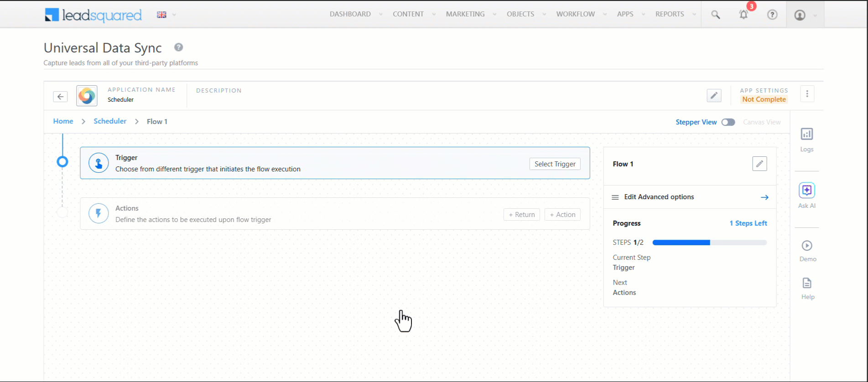This screenshot has height=382, width=868.
Task: Expand the REPORTS dropdown arrow
Action: (694, 14)
